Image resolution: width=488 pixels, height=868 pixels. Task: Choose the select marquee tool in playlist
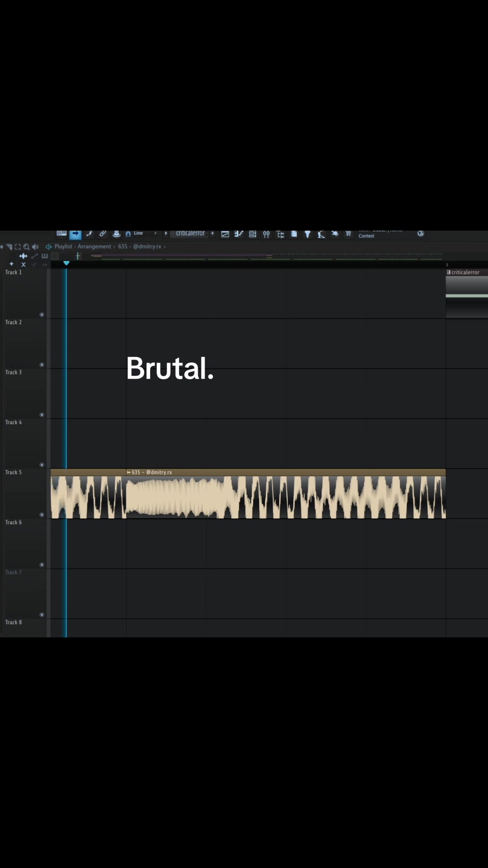click(18, 247)
